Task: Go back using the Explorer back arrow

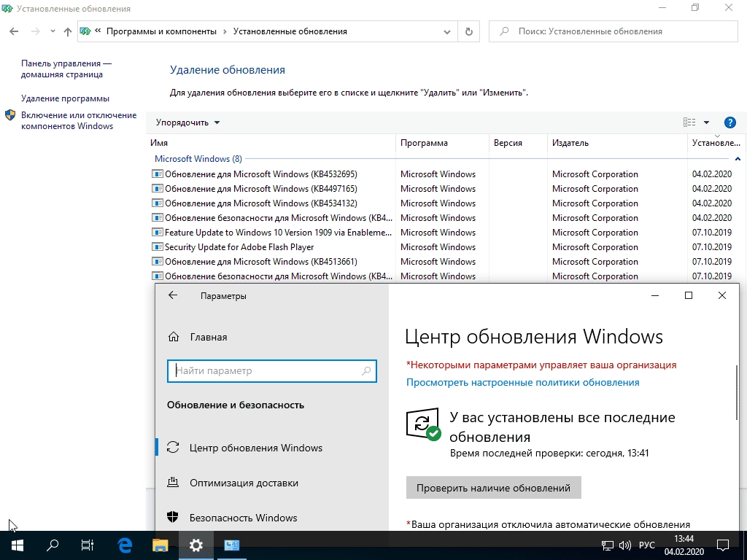Action: pyautogui.click(x=14, y=31)
